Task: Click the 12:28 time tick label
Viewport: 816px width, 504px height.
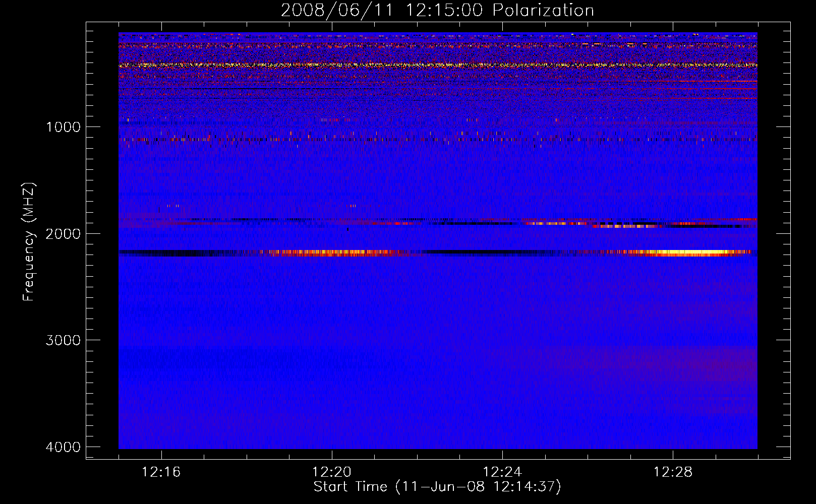Action: click(x=673, y=472)
